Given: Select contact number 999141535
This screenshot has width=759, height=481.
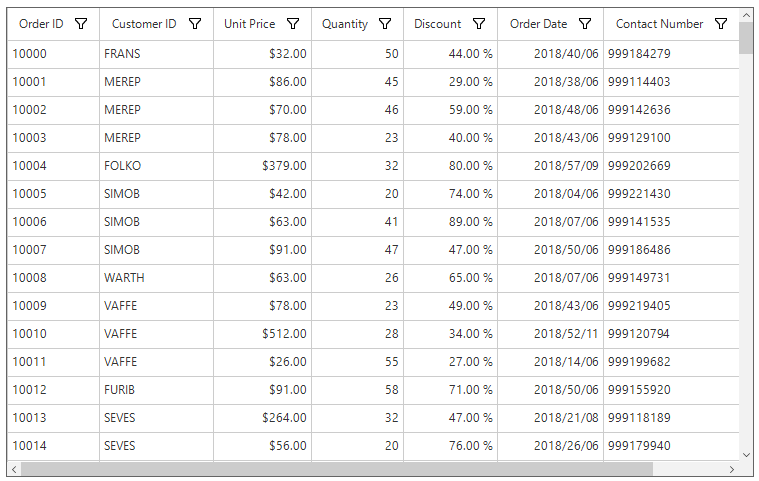Looking at the screenshot, I should coord(671,222).
